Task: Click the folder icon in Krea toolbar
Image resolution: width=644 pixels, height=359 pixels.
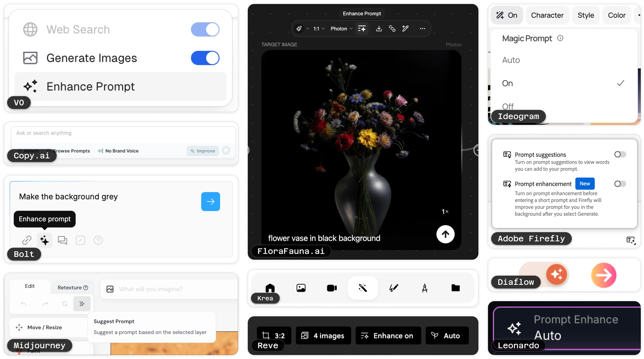Action: [x=455, y=288]
